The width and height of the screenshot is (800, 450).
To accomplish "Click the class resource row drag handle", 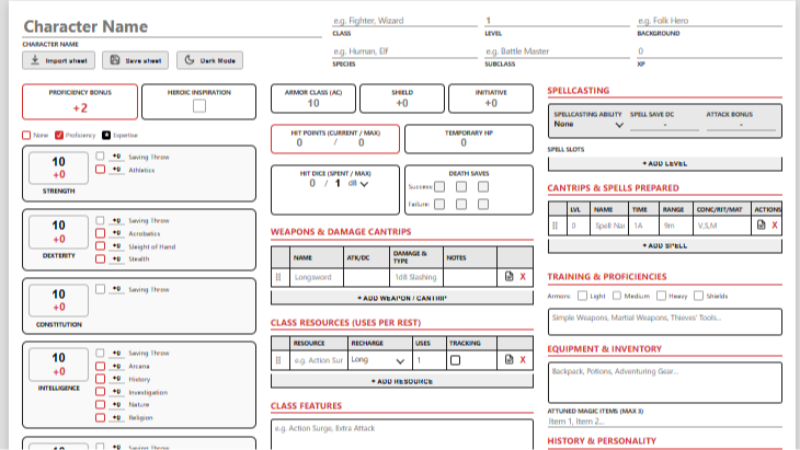I will click(279, 360).
